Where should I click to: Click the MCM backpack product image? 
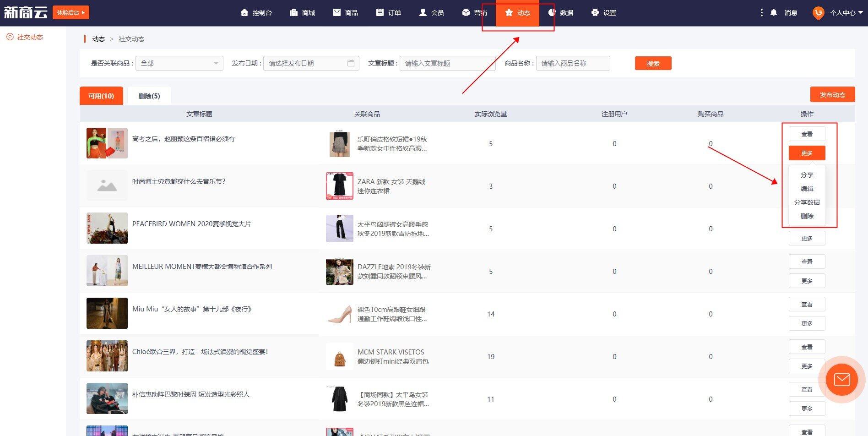(x=339, y=356)
